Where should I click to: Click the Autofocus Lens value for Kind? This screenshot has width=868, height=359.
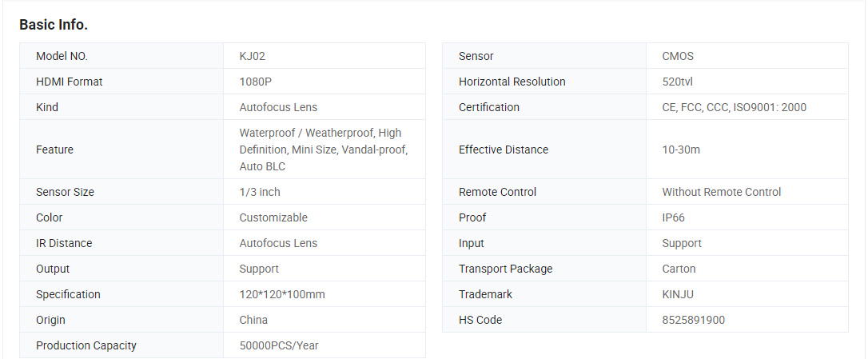click(278, 107)
